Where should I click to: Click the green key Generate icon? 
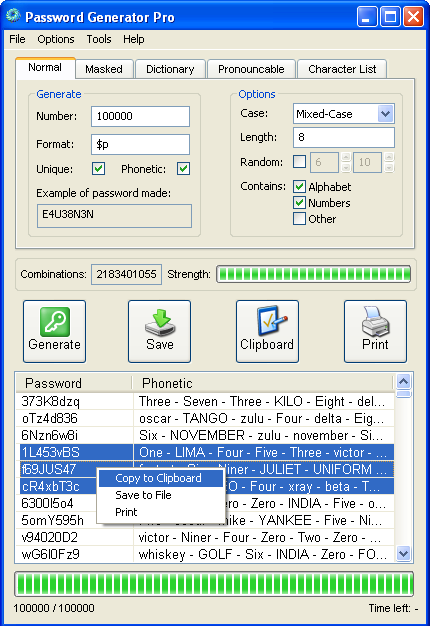55,322
